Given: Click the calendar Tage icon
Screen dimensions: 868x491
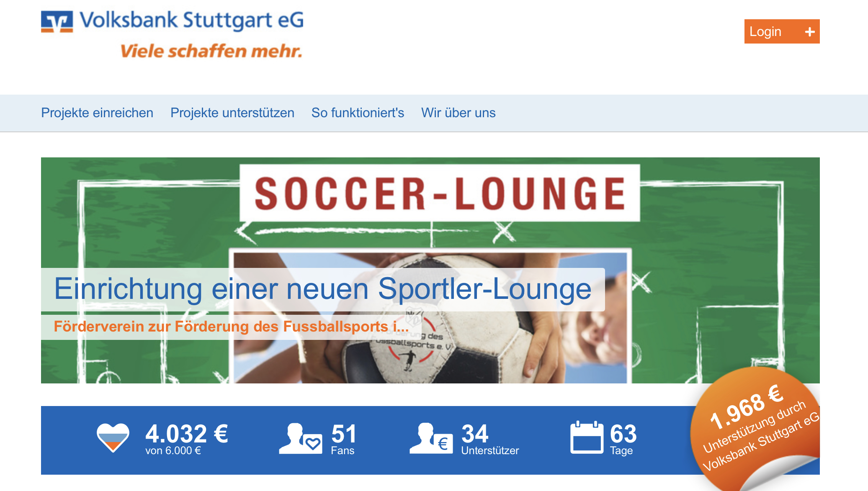Looking at the screenshot, I should pyautogui.click(x=587, y=437).
